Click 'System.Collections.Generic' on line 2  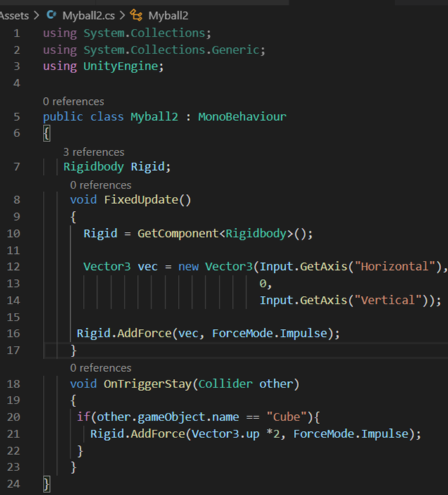tap(172, 50)
